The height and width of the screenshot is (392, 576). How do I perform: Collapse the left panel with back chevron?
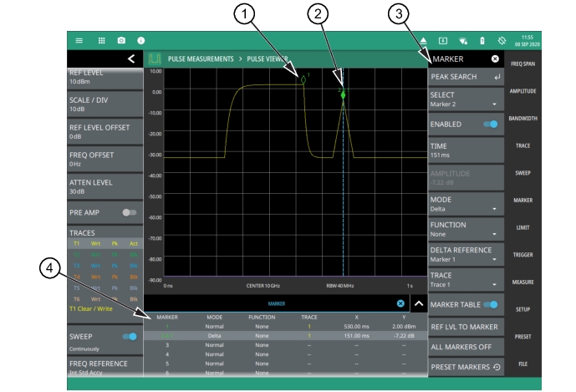[131, 59]
